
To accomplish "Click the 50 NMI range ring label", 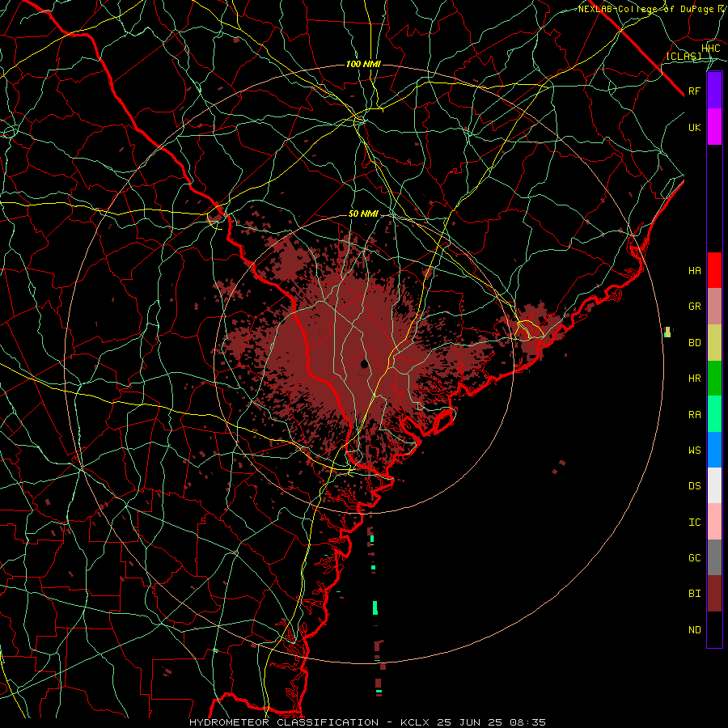I will pos(363,214).
